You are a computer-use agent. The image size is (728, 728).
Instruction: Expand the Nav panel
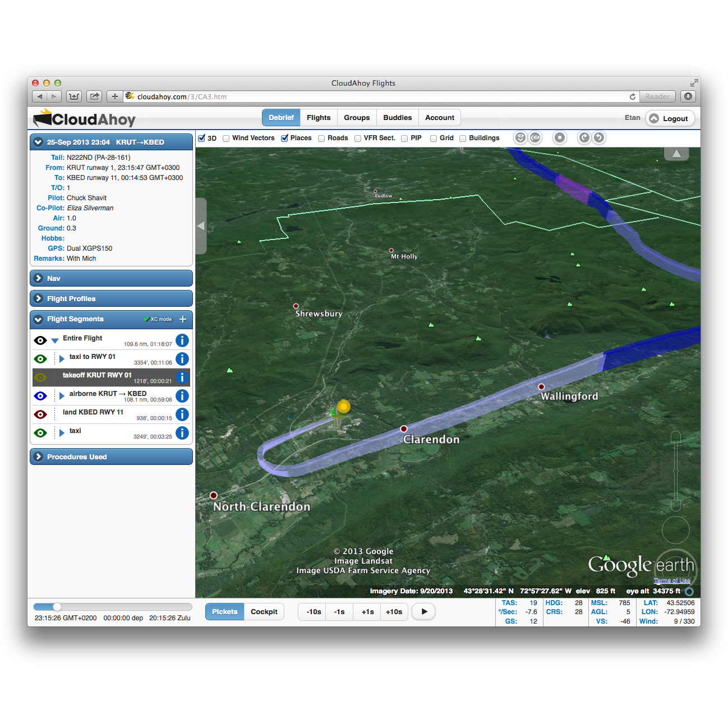(111, 278)
